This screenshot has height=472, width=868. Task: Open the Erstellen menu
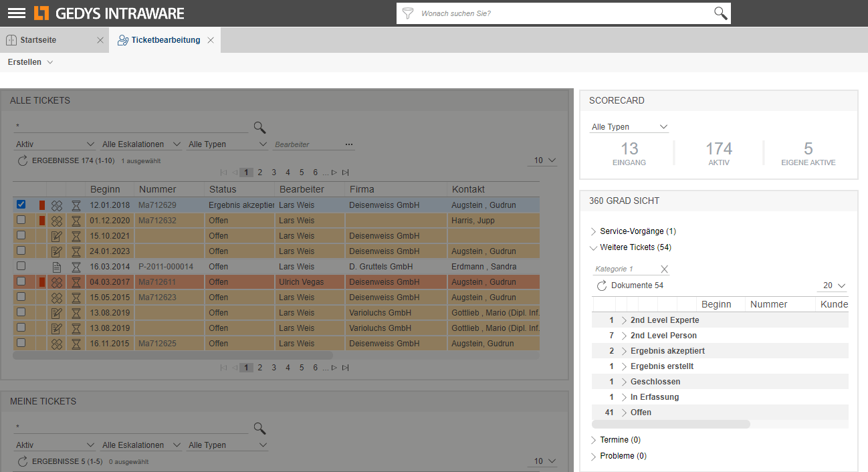point(30,62)
